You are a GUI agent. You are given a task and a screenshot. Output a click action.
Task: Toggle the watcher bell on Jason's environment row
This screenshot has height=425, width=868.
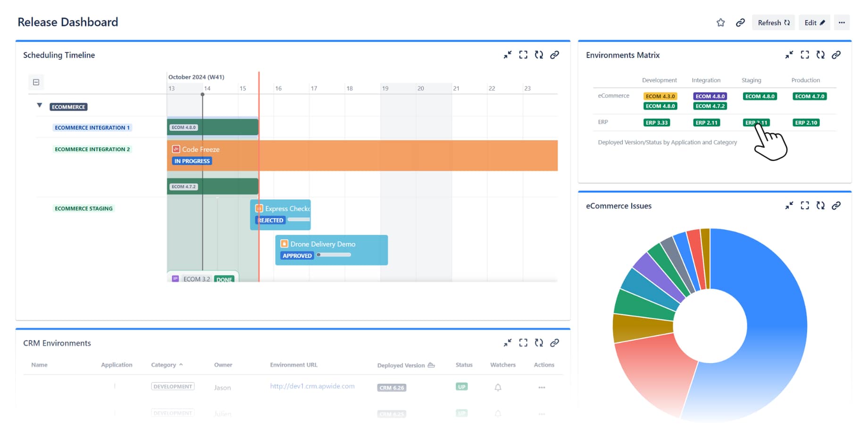(498, 387)
